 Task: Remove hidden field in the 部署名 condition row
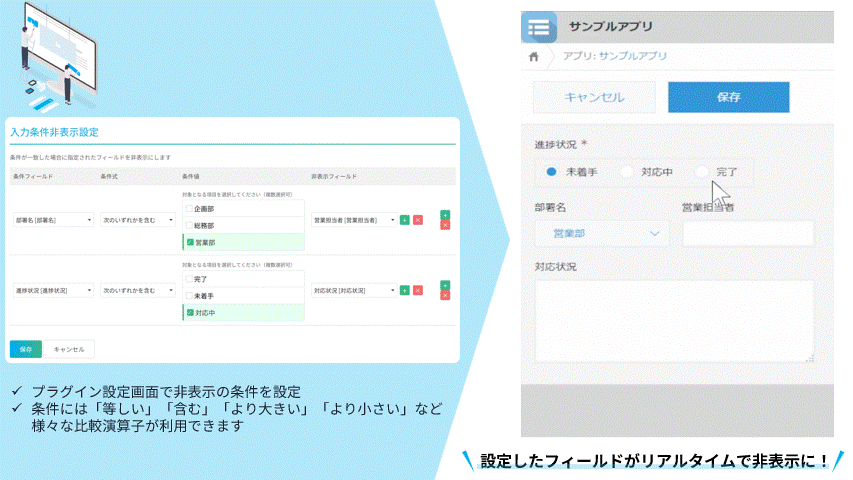[418, 220]
